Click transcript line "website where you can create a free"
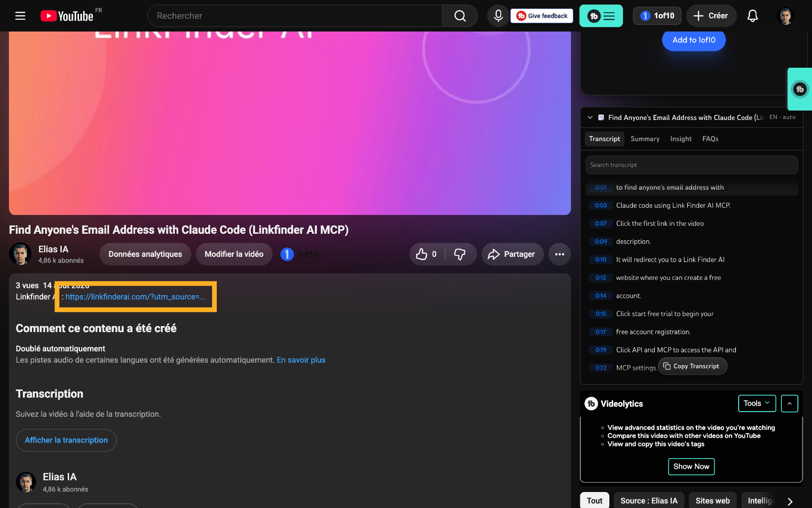812x508 pixels. coord(668,278)
